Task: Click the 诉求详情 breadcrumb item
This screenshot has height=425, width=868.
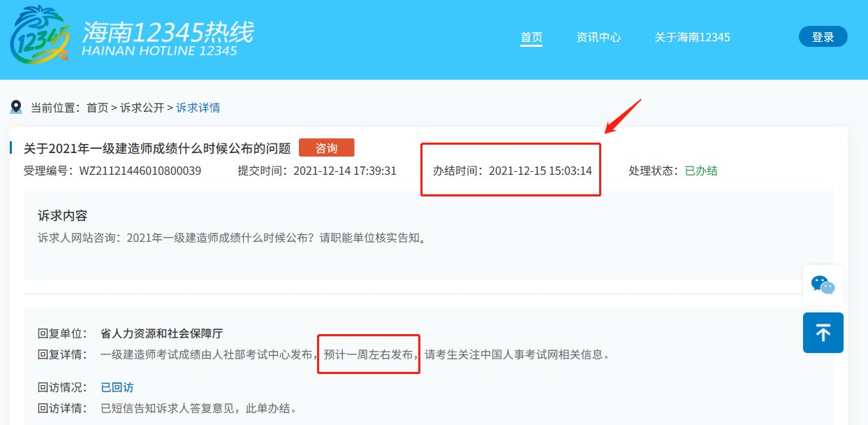Action: click(198, 108)
